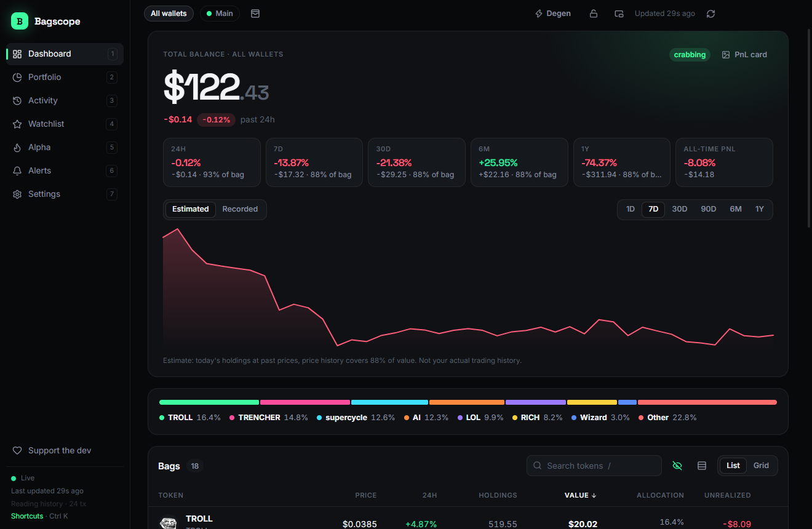Screen dimensions: 812x529
Task: Select List view for Bags
Action: (x=733, y=466)
